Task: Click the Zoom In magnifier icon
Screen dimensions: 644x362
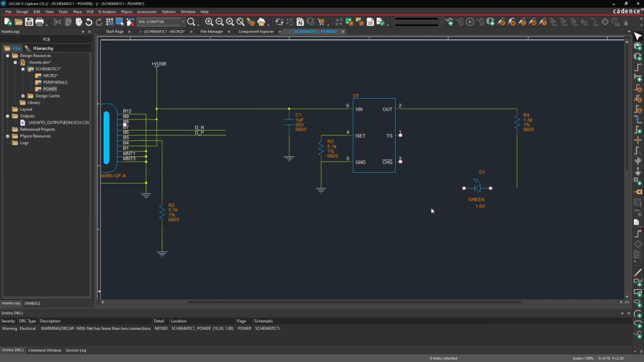Action: tap(209, 22)
